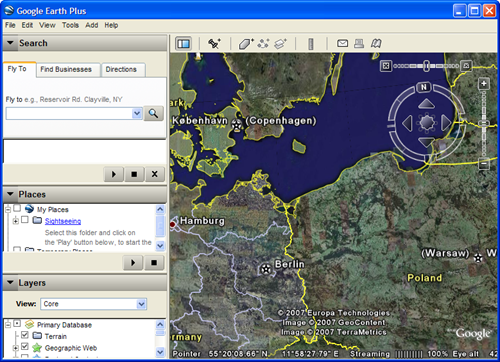This screenshot has height=362, width=500.
Task: Clear search results with X button
Action: pos(154,174)
